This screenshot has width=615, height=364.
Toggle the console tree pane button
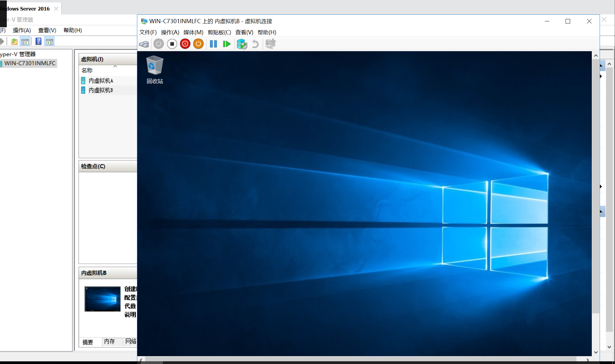pyautogui.click(x=25, y=42)
